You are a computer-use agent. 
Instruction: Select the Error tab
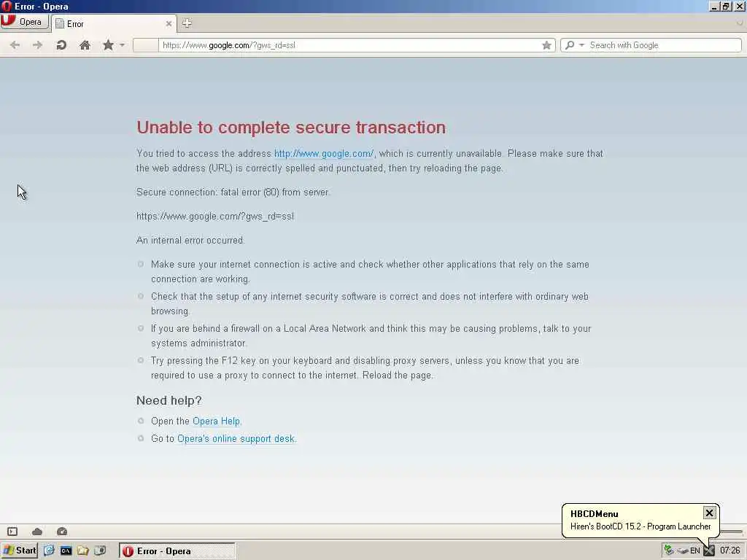click(113, 24)
